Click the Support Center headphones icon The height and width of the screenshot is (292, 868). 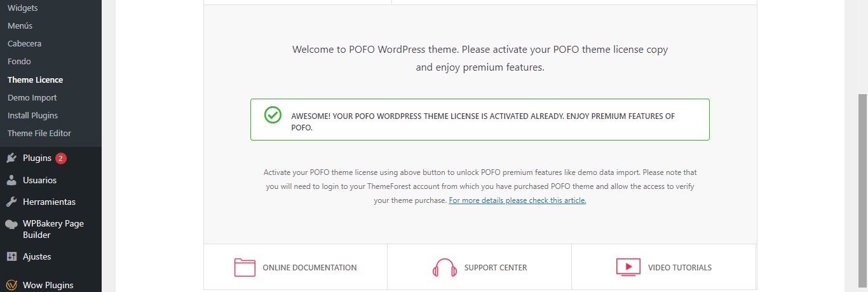[x=444, y=267]
